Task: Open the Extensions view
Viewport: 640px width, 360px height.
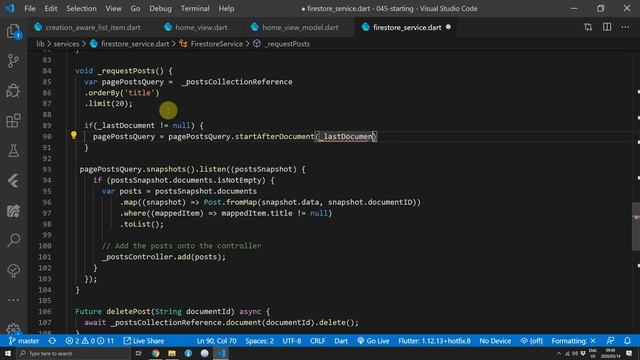Action: click(x=13, y=121)
